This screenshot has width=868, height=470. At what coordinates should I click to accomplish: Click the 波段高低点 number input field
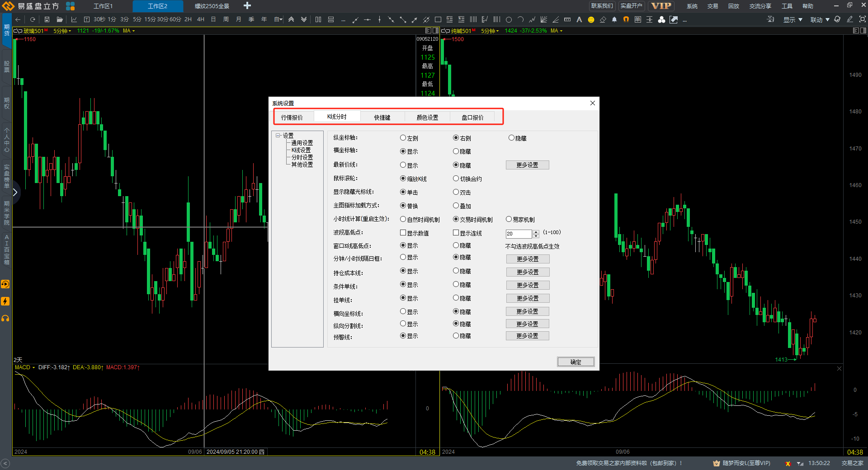[519, 234]
